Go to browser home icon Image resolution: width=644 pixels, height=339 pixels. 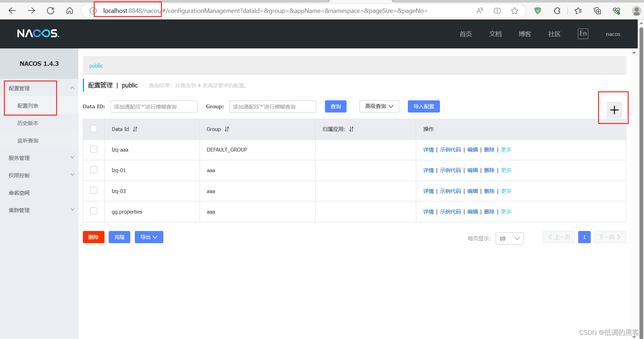point(70,11)
